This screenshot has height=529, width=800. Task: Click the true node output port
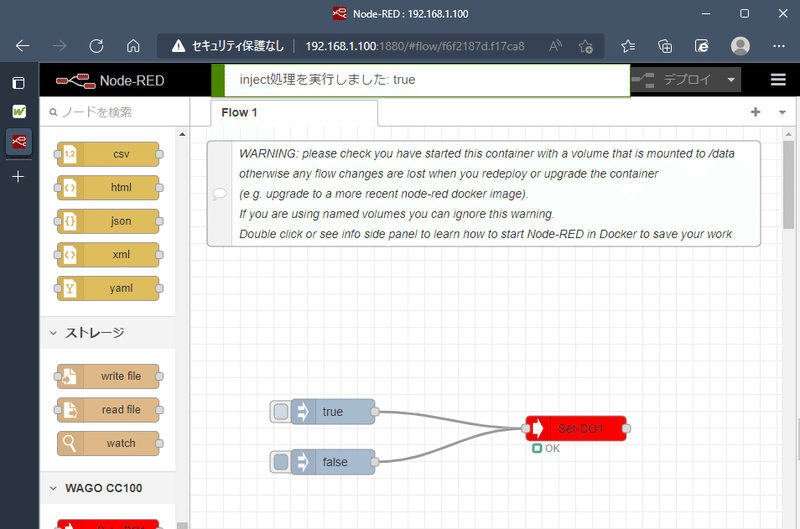click(375, 412)
